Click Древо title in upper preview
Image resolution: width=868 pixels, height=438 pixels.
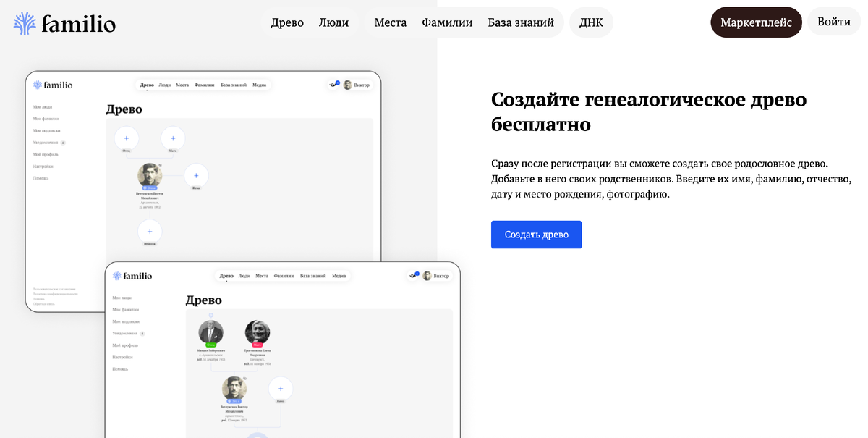(x=124, y=109)
